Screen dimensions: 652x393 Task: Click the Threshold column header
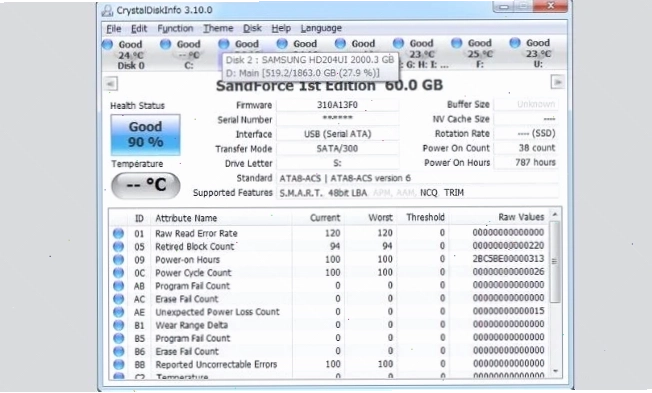425,217
